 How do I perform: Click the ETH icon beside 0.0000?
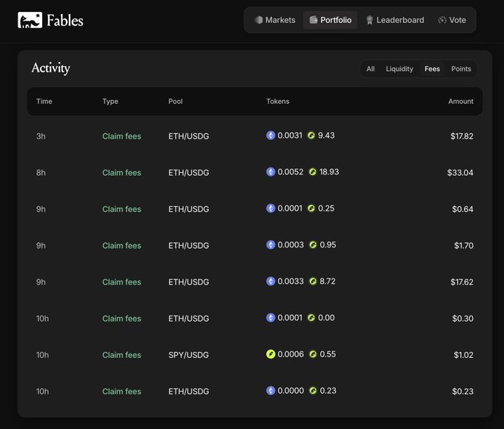pos(271,390)
